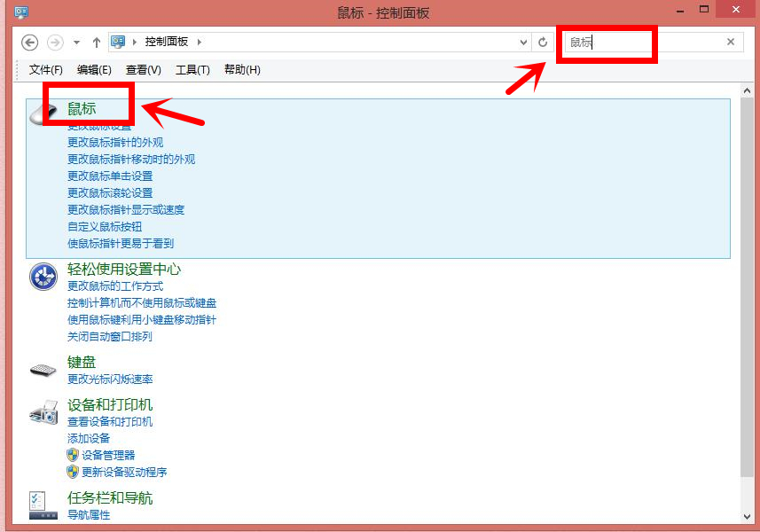The height and width of the screenshot is (532, 760).
Task: Click the vertical scrollbar down arrow
Action: coord(749,515)
